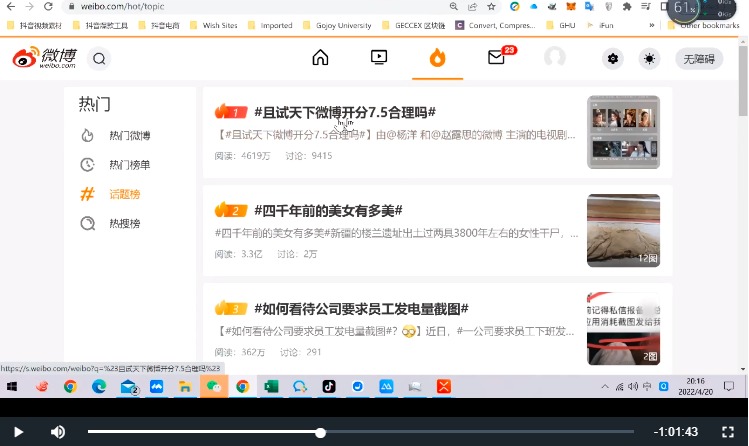Screen dimensions: 749x446
Task: Click the Weibo logo
Action: coord(46,59)
